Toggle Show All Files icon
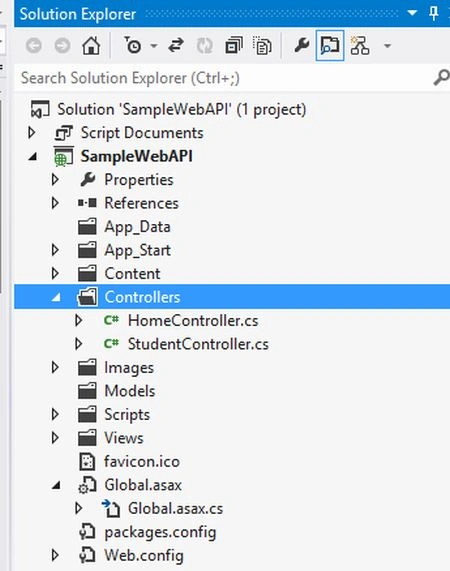Screen dimensions: 450x571 pos(262,46)
